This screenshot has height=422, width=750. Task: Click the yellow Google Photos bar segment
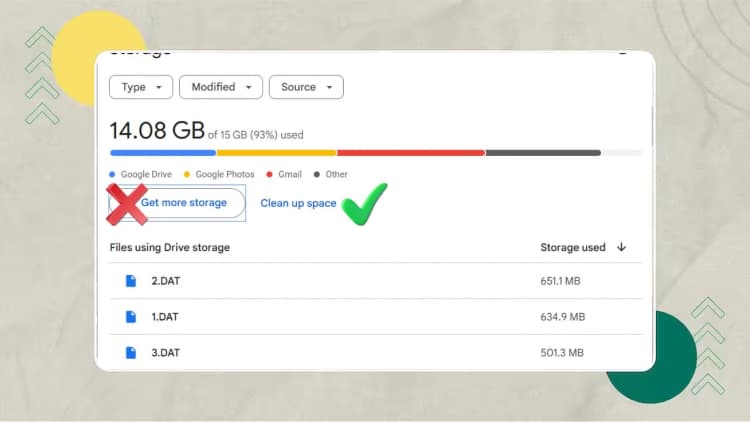pyautogui.click(x=276, y=153)
